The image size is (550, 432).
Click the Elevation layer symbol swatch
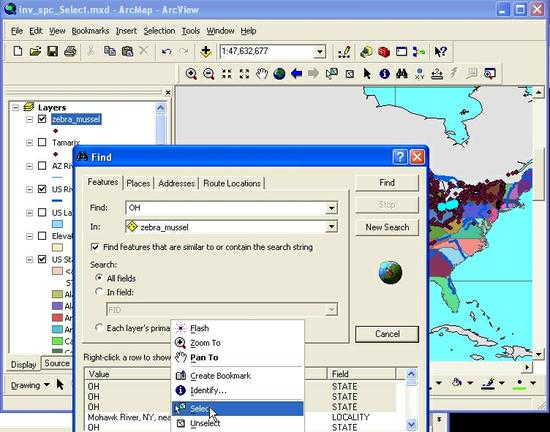[x=58, y=247]
